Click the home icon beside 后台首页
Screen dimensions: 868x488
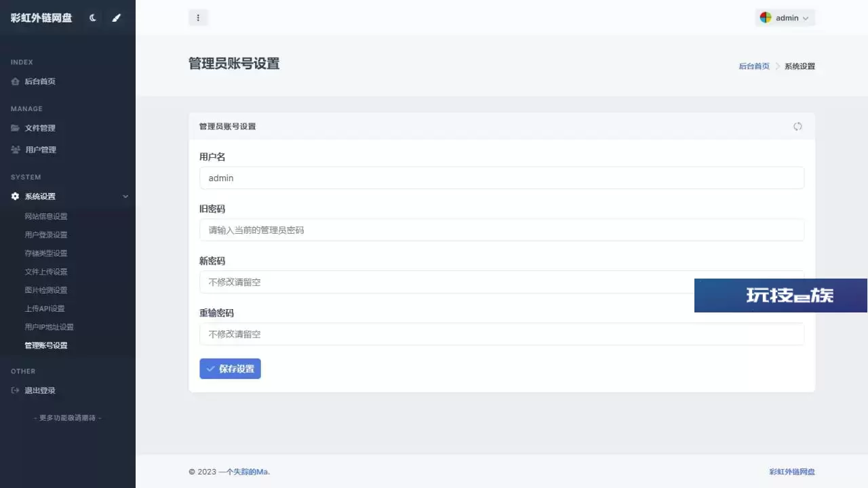(15, 81)
